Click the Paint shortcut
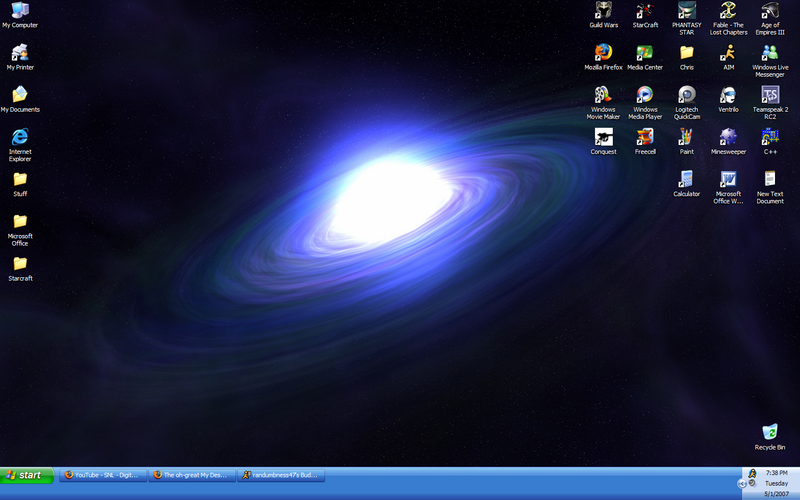 point(687,141)
